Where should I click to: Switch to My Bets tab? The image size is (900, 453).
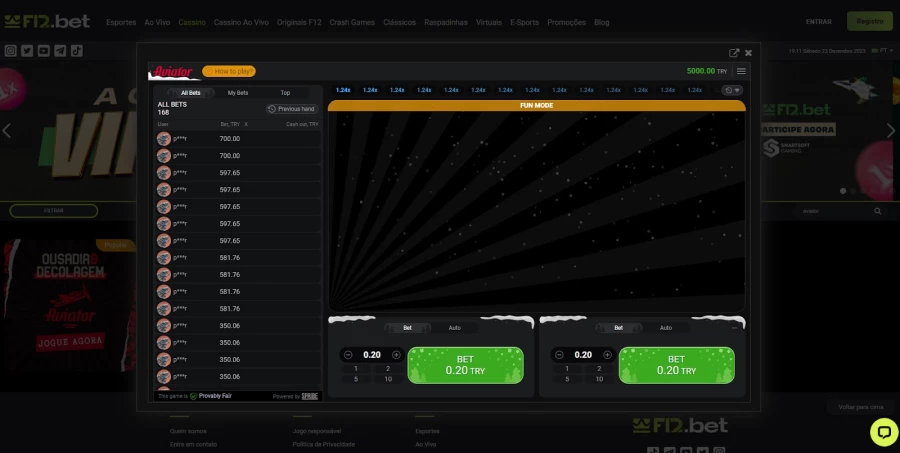pyautogui.click(x=238, y=93)
